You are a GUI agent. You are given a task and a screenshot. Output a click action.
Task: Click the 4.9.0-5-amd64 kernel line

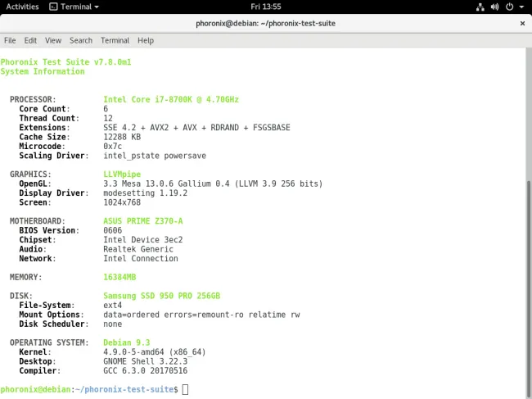coord(155,352)
